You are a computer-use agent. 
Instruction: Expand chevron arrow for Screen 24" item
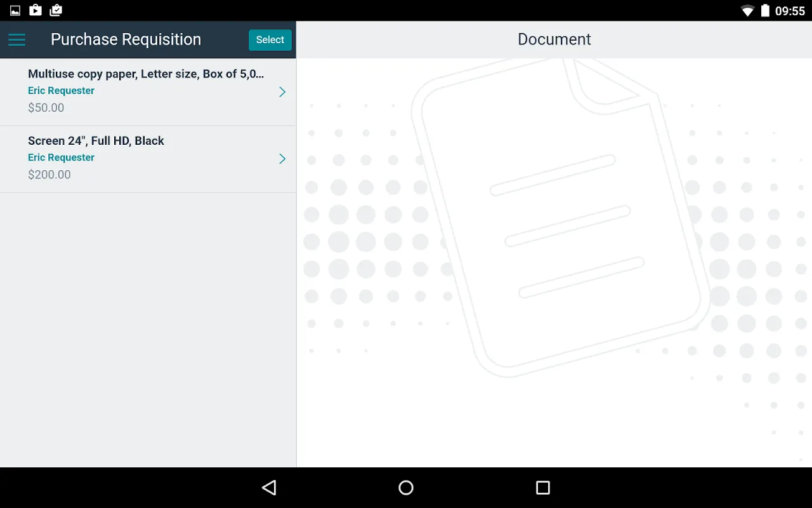(282, 159)
